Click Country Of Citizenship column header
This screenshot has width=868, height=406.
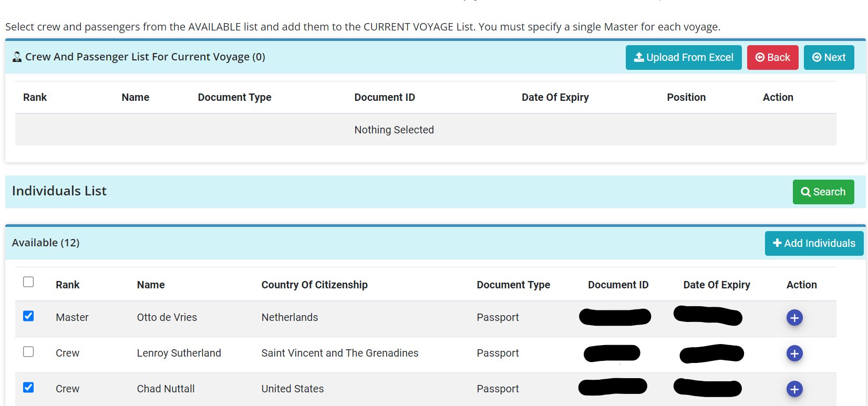coord(314,285)
